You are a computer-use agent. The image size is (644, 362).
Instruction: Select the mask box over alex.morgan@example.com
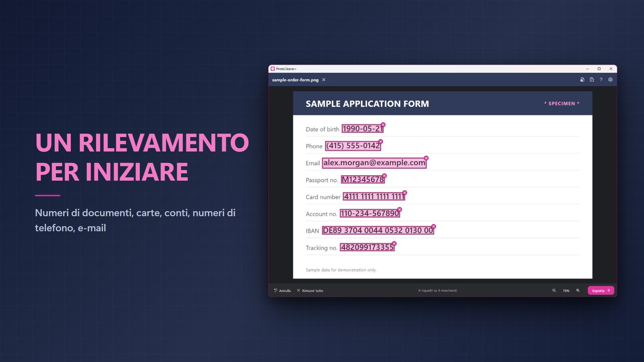(x=374, y=162)
